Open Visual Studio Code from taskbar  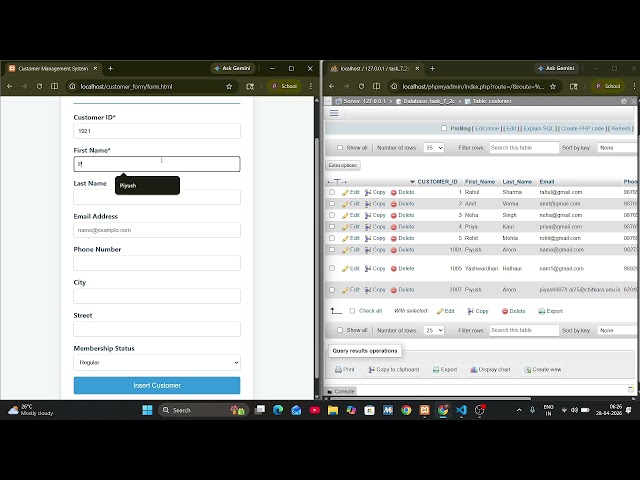click(x=461, y=410)
